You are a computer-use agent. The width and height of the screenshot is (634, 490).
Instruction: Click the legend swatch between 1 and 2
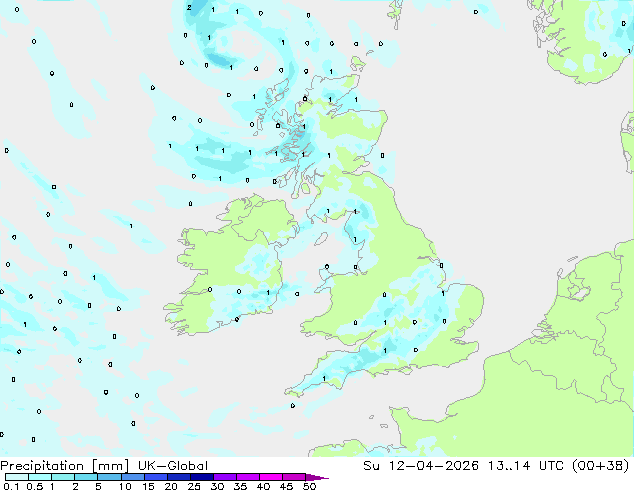(x=63, y=477)
